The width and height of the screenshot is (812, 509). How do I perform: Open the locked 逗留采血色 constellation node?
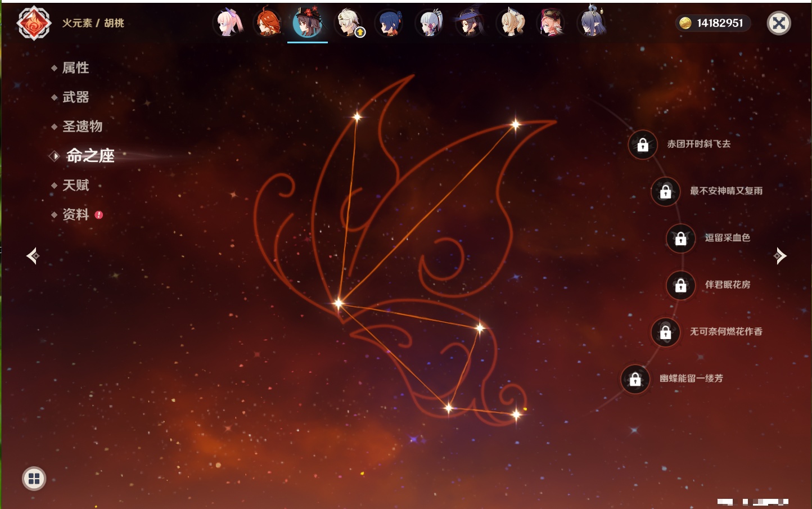(x=680, y=238)
